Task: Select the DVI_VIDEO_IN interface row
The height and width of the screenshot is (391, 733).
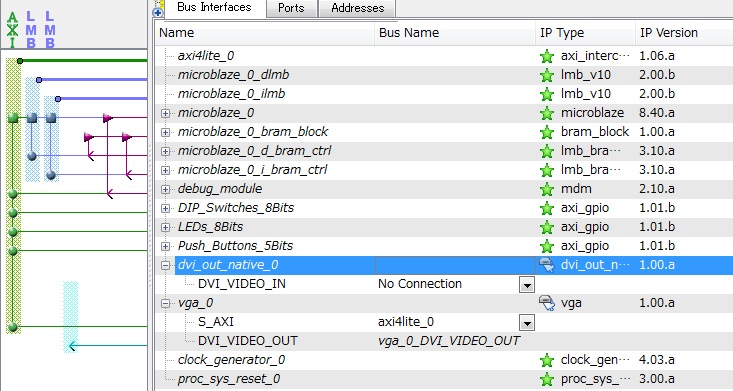Action: 444,284
